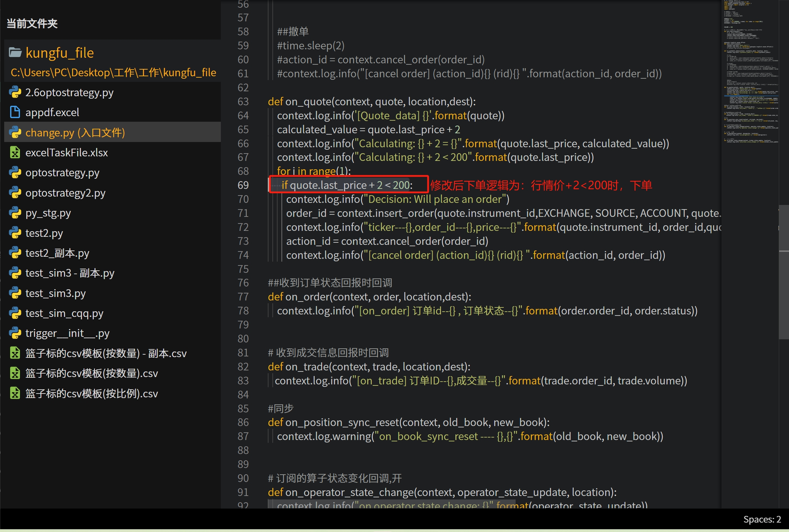Click line number 82 in the gutter

(x=243, y=367)
